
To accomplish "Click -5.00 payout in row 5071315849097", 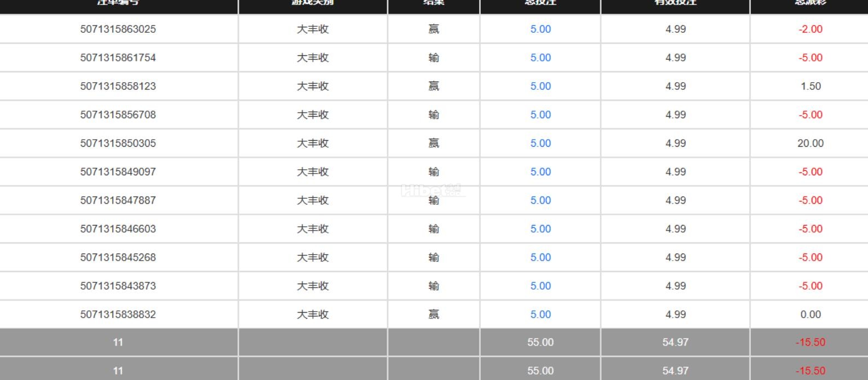I will (810, 171).
